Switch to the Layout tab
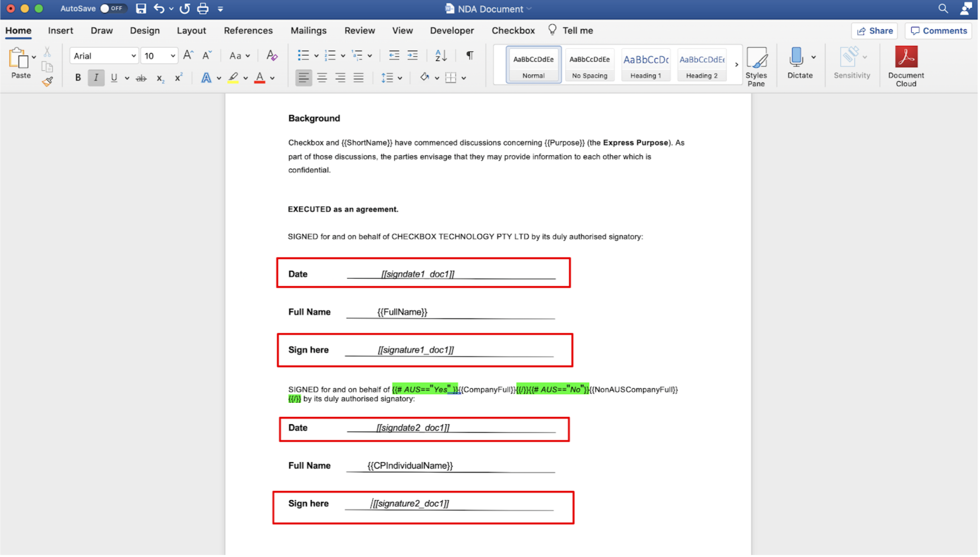The width and height of the screenshot is (980, 557). (x=192, y=30)
